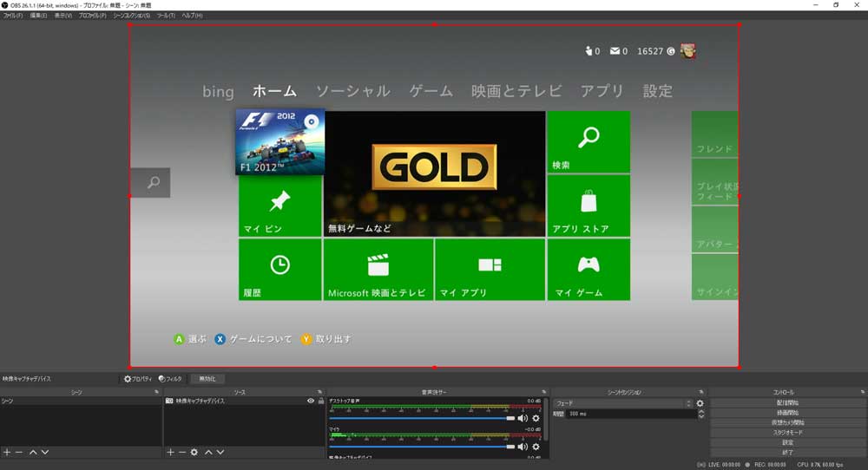The image size is (868, 470).
Task: Add a new scene with the plus icon
Action: tap(7, 452)
